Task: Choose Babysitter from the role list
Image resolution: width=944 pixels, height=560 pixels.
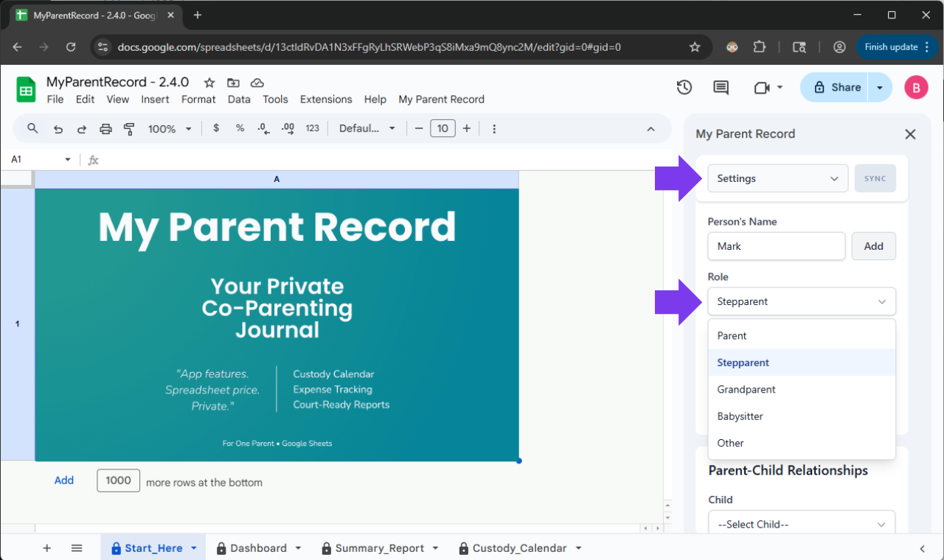Action: pyautogui.click(x=802, y=416)
